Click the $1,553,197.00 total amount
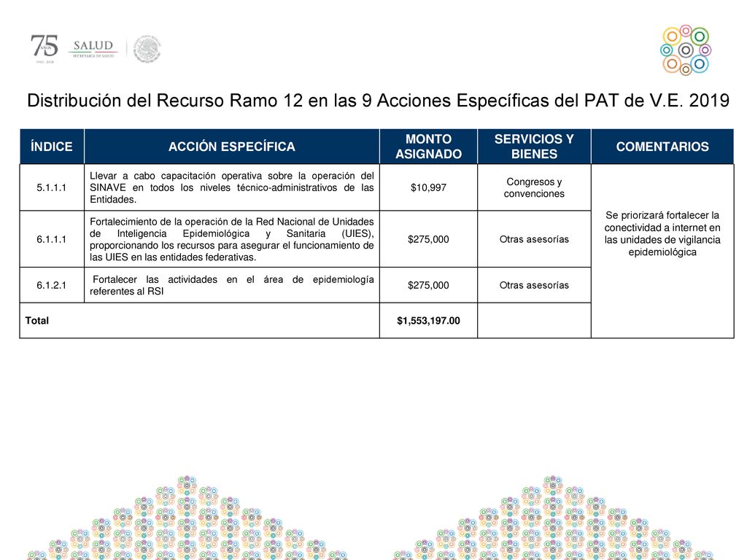Viewport: 747px width, 560px height. coord(428,321)
